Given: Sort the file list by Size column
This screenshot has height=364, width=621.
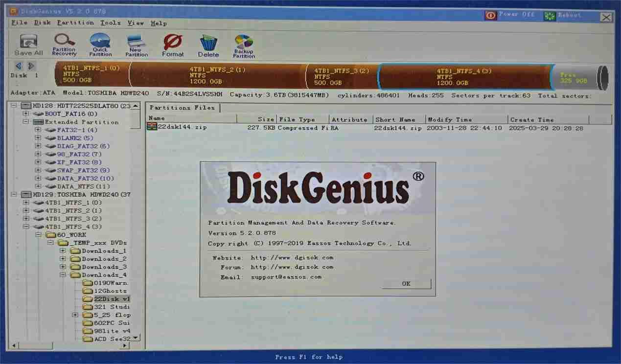Looking at the screenshot, I should [257, 119].
